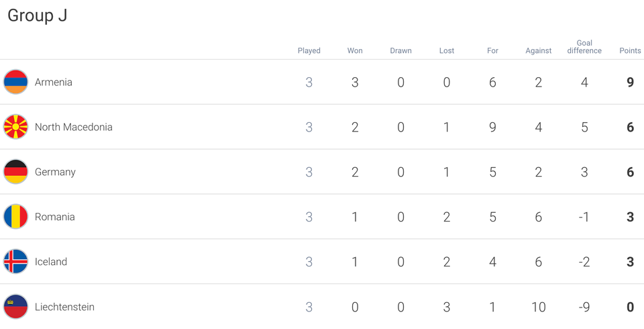This screenshot has width=644, height=329.
Task: Select the Drawn column header
Action: click(x=401, y=50)
